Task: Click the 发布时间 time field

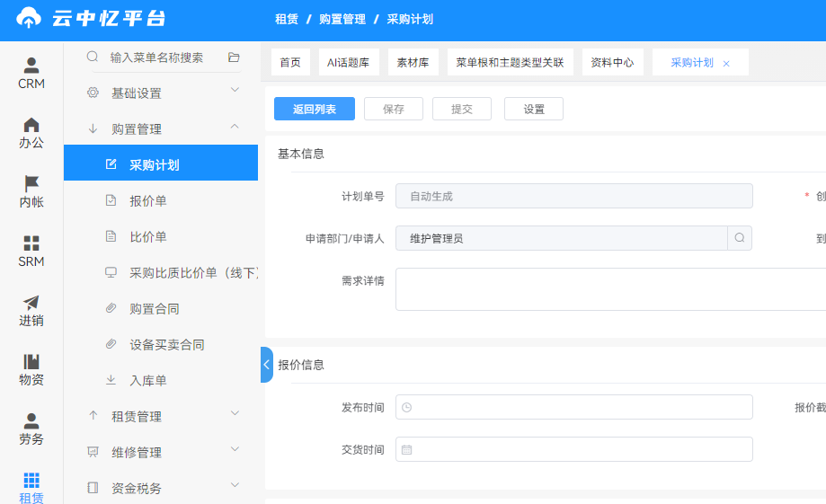Action: (574, 407)
